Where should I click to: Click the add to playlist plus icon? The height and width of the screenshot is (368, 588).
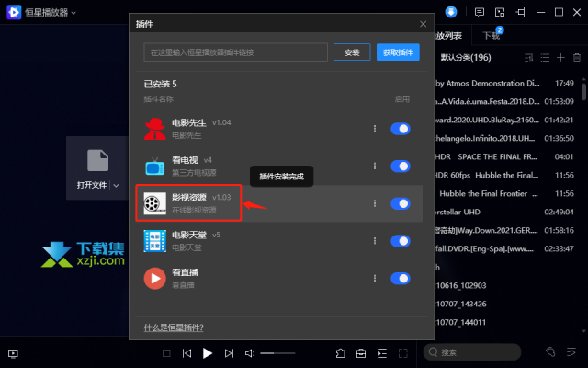coord(561,57)
